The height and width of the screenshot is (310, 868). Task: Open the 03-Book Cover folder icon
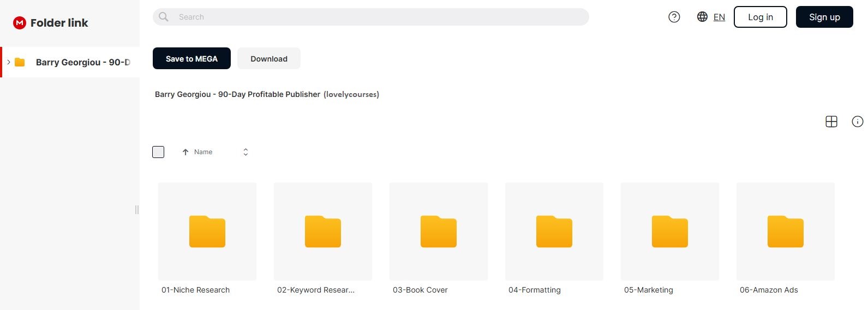pyautogui.click(x=438, y=232)
